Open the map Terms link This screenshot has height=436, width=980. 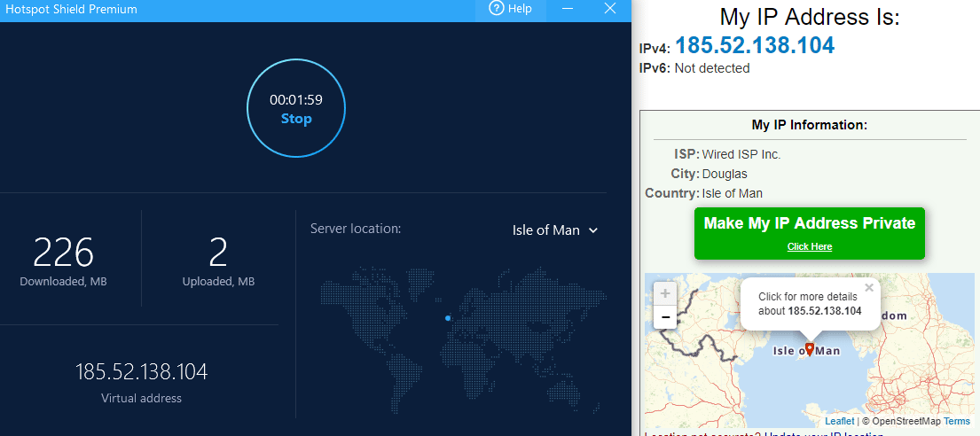coord(957,422)
